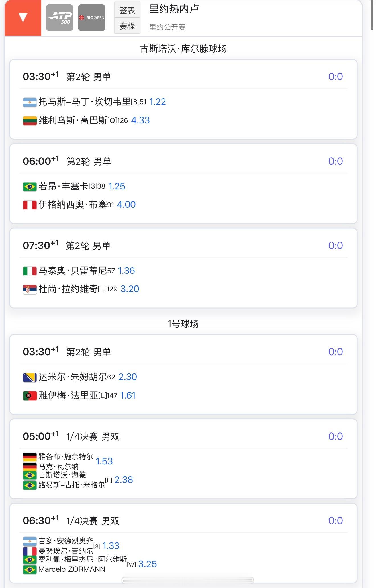Screen dimensions: 376x588
Task: Open the 07:30 match score 0:0
Action: [x=335, y=245]
